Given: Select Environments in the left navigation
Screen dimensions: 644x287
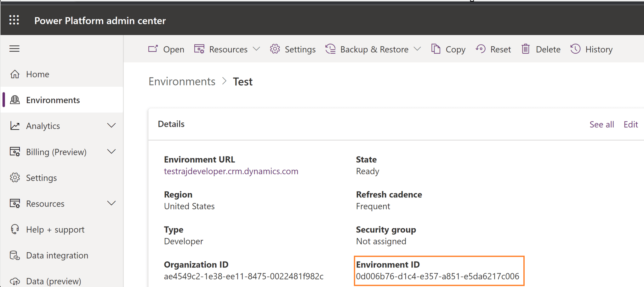Looking at the screenshot, I should tap(53, 100).
